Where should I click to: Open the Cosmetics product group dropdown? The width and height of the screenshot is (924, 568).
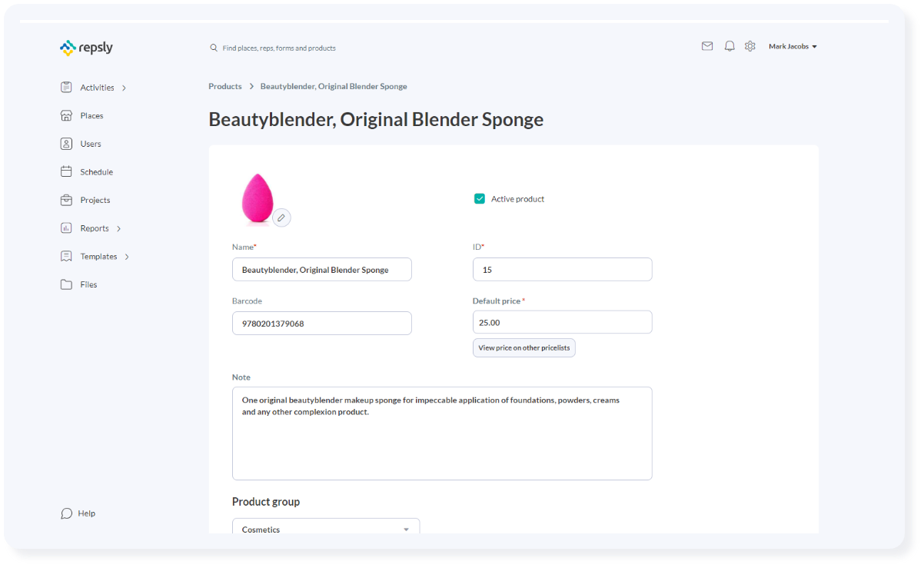click(x=326, y=529)
